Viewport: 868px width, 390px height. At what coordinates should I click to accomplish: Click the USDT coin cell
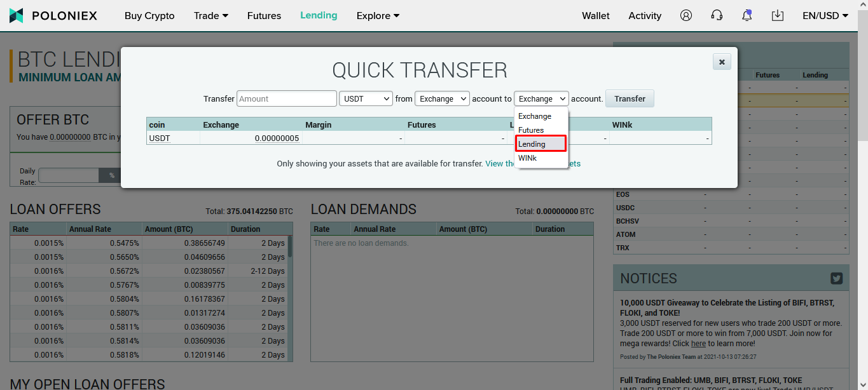pos(160,138)
